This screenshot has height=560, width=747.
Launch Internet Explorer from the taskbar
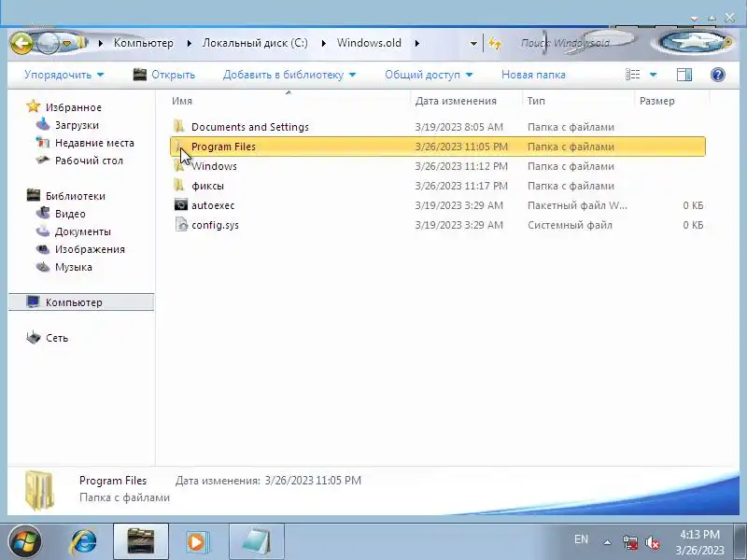[83, 542]
